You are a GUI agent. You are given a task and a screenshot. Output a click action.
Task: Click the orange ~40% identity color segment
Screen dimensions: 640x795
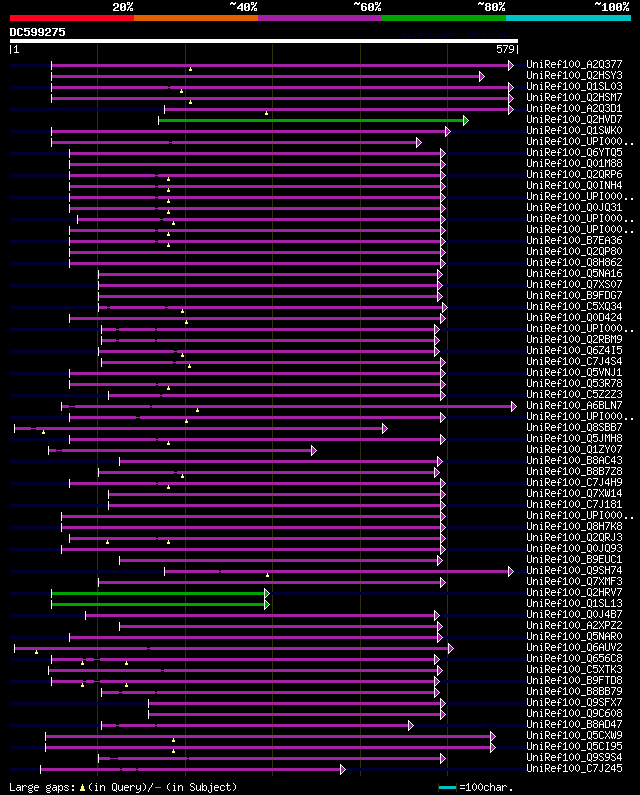coord(196,18)
